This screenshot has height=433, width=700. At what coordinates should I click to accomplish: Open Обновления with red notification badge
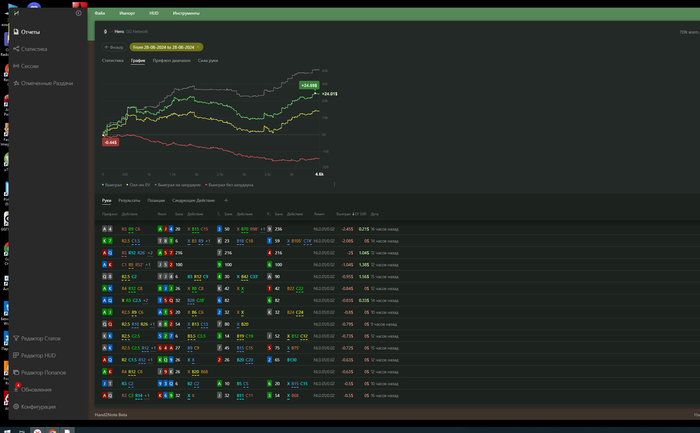click(35, 389)
